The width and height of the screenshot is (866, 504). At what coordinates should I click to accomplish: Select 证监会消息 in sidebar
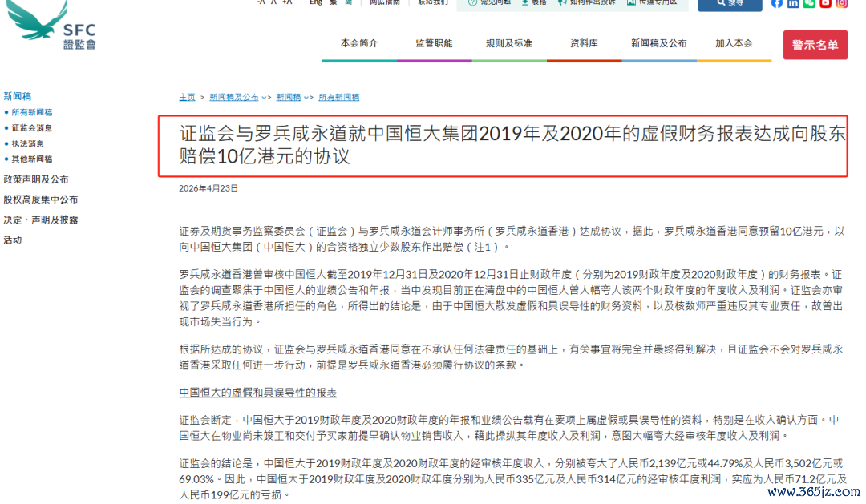(31, 128)
